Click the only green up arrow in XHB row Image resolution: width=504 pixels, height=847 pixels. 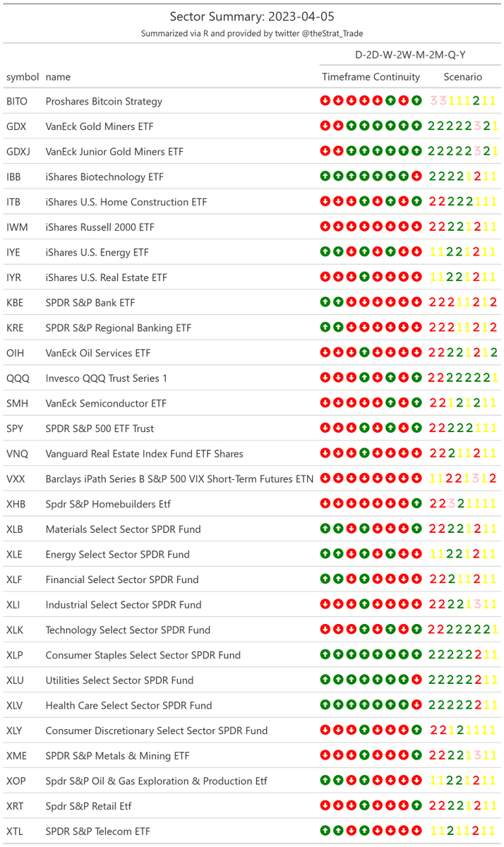pyautogui.click(x=416, y=504)
